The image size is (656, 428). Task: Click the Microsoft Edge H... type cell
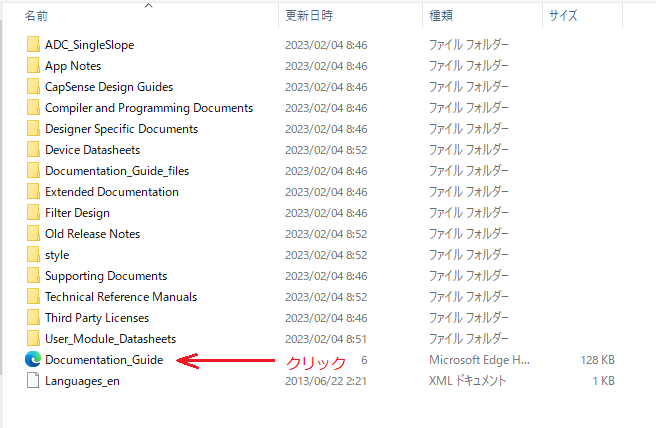click(479, 360)
